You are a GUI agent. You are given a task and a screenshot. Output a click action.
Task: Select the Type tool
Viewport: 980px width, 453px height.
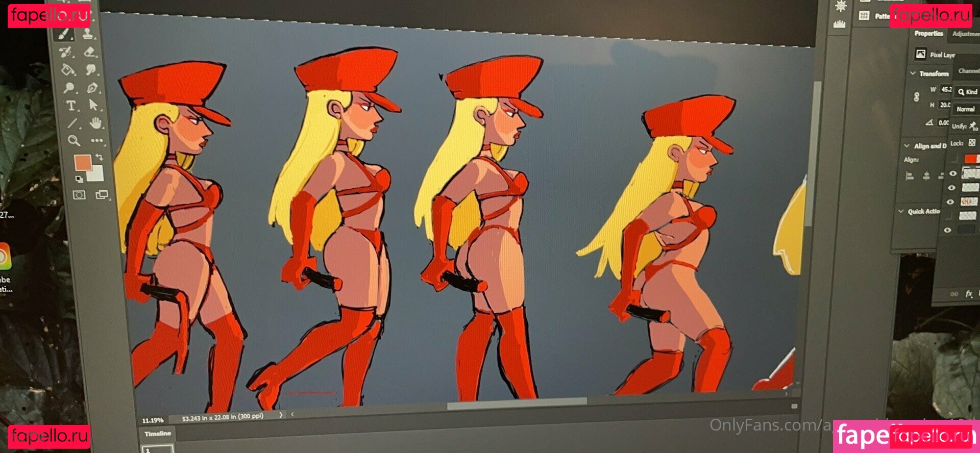[x=70, y=106]
